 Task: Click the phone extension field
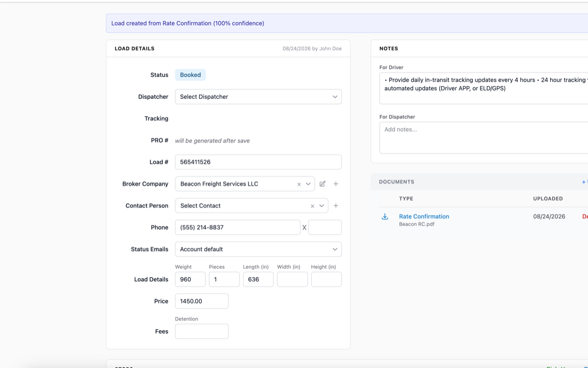coord(325,227)
